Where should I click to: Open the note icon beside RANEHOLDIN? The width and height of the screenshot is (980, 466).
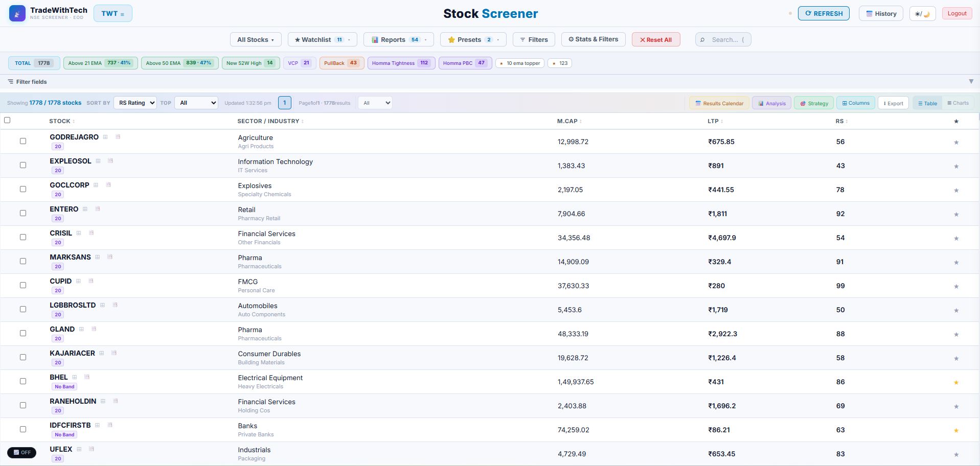(x=116, y=401)
